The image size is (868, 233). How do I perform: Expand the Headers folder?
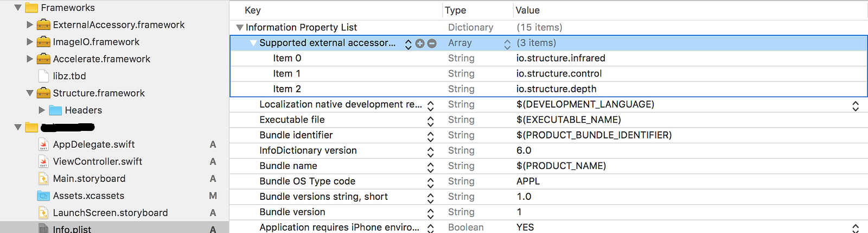click(42, 110)
